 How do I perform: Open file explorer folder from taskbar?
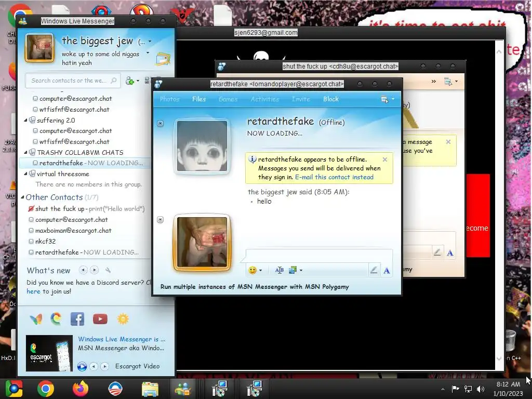[150, 389]
